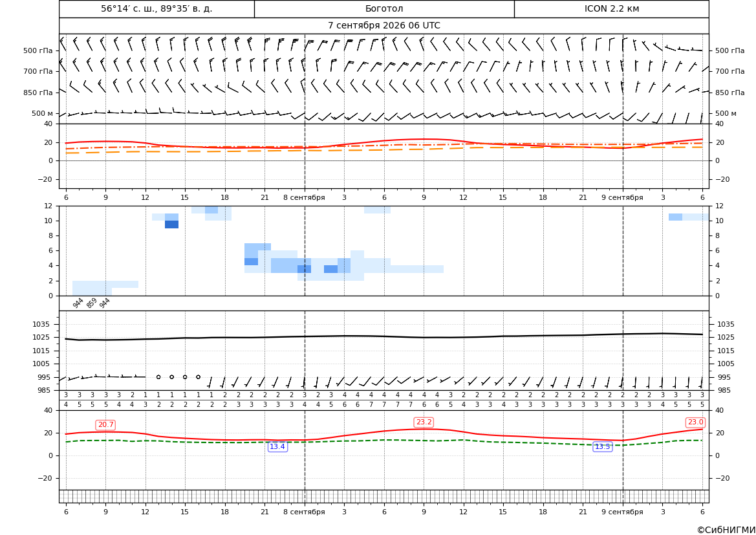Open the ©СибНИГМИ copyright watermark
The image size is (756, 535).
pyautogui.click(x=726, y=530)
